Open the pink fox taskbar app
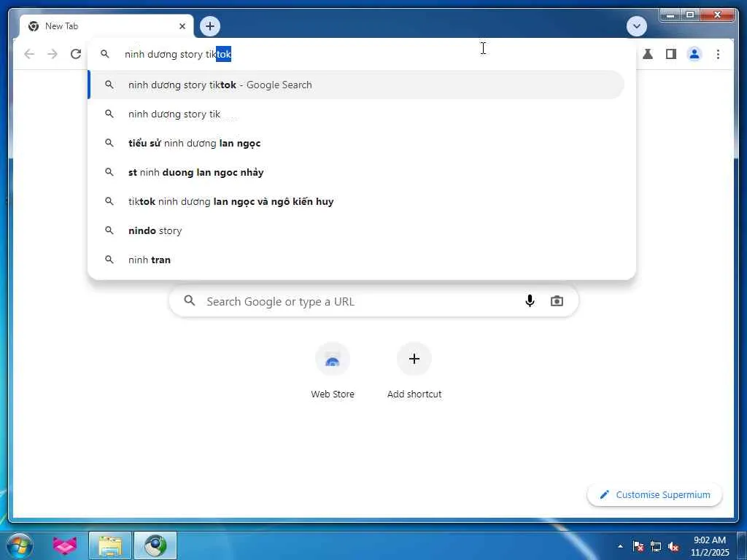 pyautogui.click(x=65, y=545)
